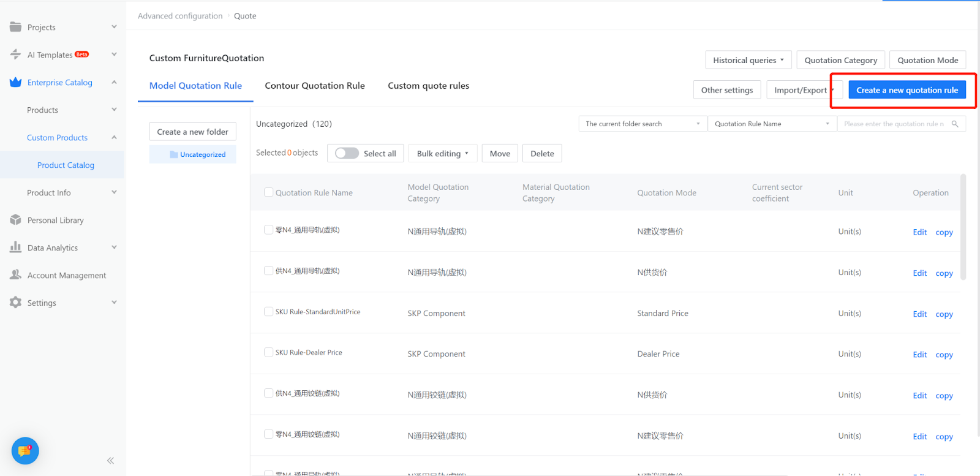The image size is (980, 476).
Task: Switch to Custom quote rules tab
Action: point(428,86)
